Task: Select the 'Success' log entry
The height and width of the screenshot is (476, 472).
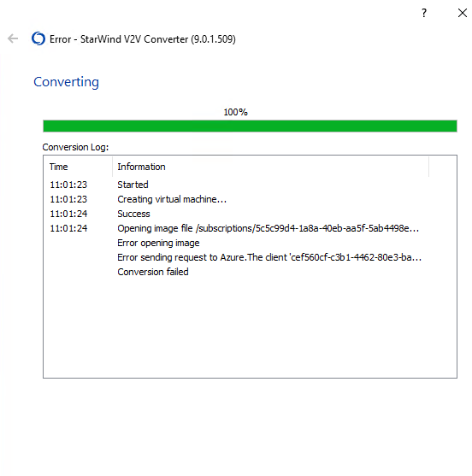Action: click(133, 214)
